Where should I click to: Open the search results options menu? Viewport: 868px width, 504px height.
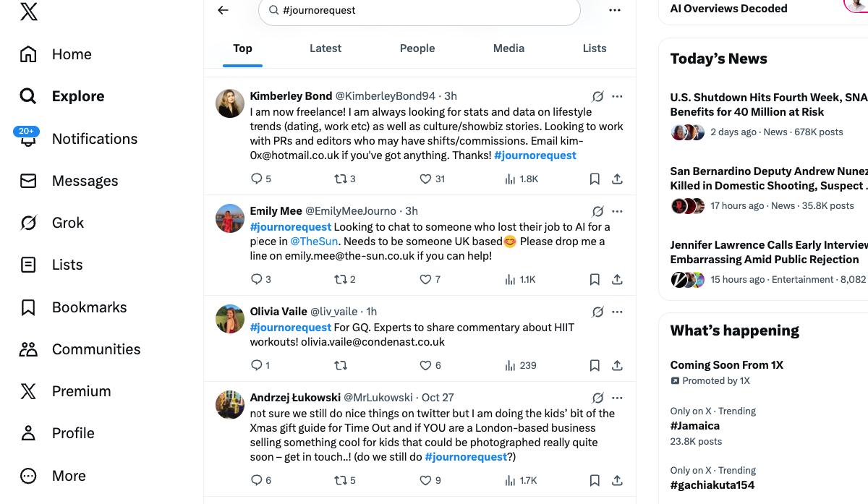coord(615,10)
